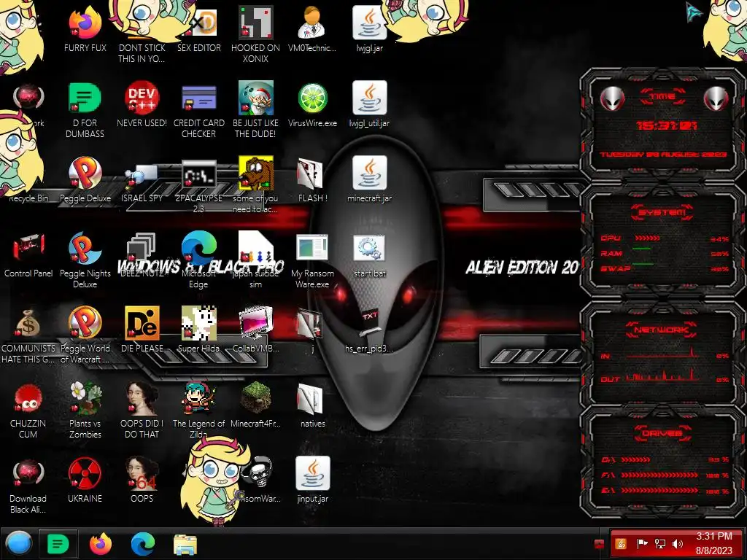Open the FLASH ! desktop icon
Viewport: 747px width, 560px height.
click(310, 174)
